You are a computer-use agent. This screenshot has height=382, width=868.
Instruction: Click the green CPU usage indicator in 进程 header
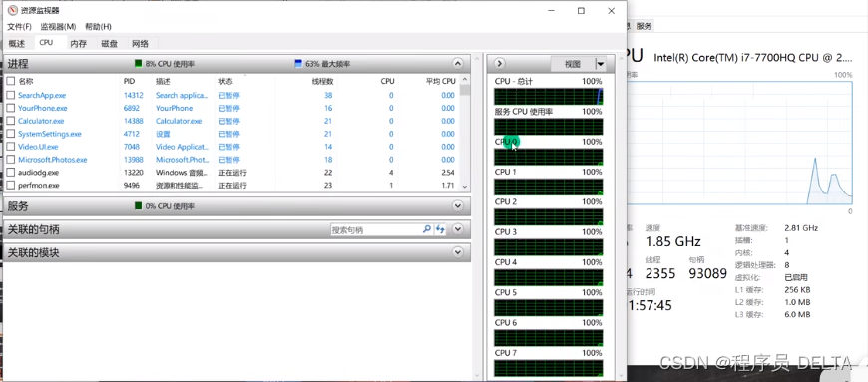click(139, 64)
